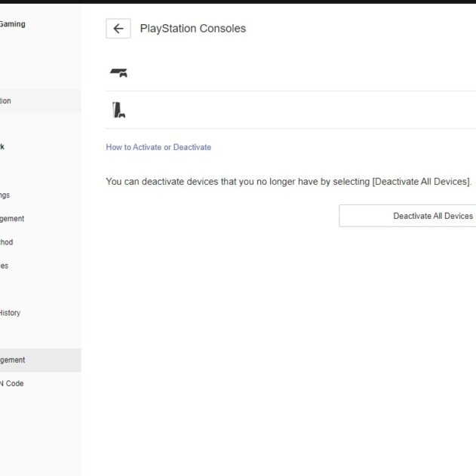Go back with the left arrow button
Image resolution: width=476 pixels, height=476 pixels.
[118, 29]
